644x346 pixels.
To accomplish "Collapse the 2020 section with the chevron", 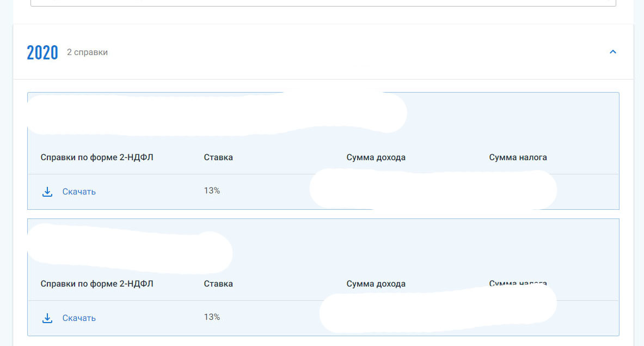I will pos(613,52).
